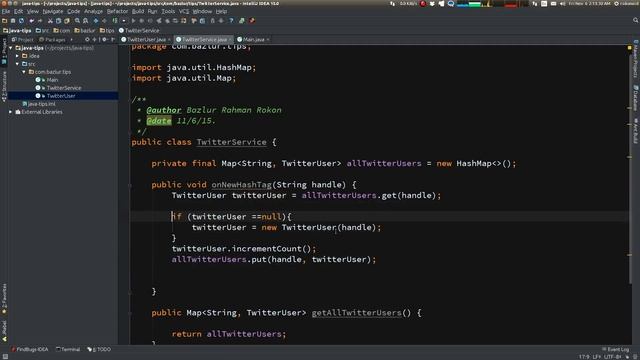Select Main class in project tree
This screenshot has width=640, height=360.
tap(52, 80)
